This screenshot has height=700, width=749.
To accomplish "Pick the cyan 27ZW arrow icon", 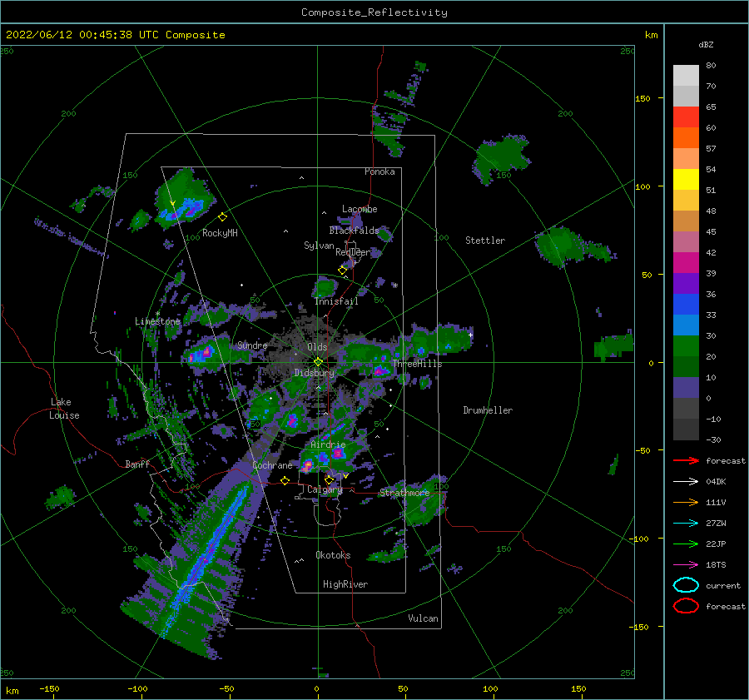I will (x=686, y=524).
